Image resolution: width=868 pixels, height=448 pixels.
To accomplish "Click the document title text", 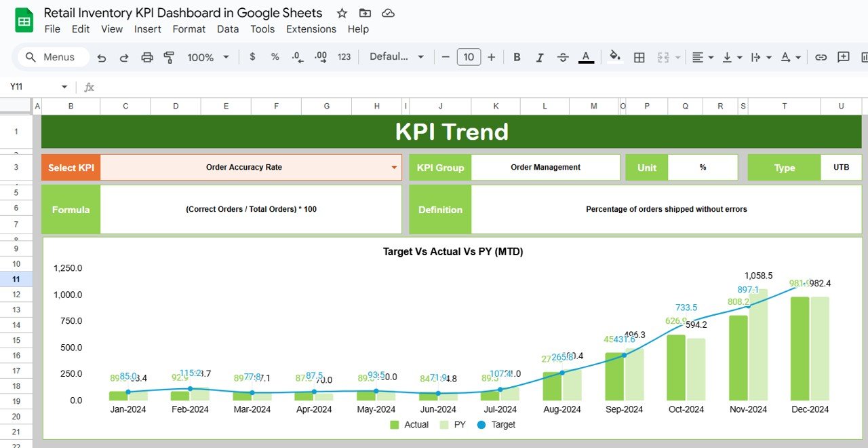I will click(x=183, y=13).
